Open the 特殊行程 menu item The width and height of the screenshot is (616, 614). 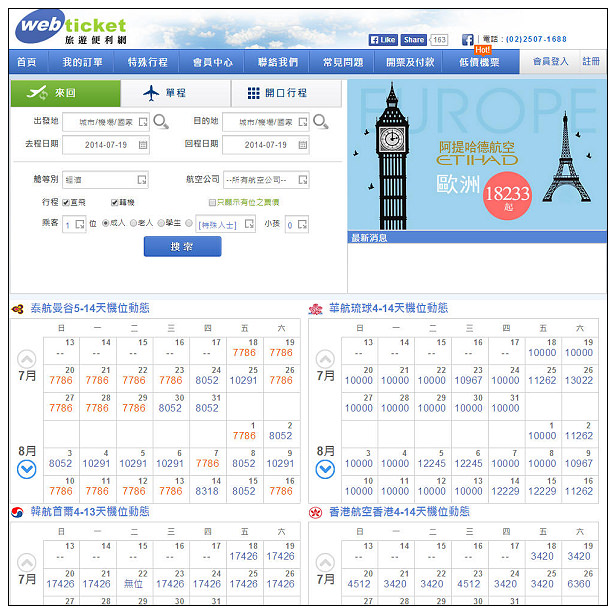(148, 62)
